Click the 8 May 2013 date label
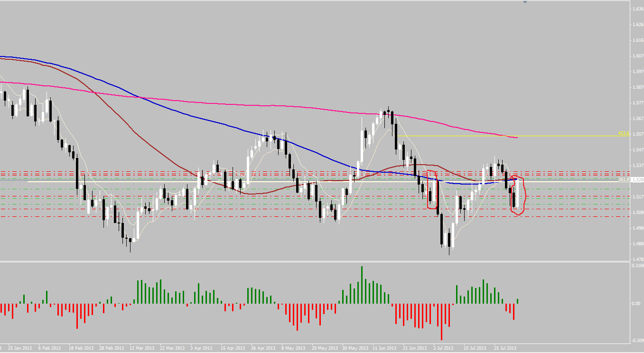This screenshot has height=353, width=644. pyautogui.click(x=294, y=348)
